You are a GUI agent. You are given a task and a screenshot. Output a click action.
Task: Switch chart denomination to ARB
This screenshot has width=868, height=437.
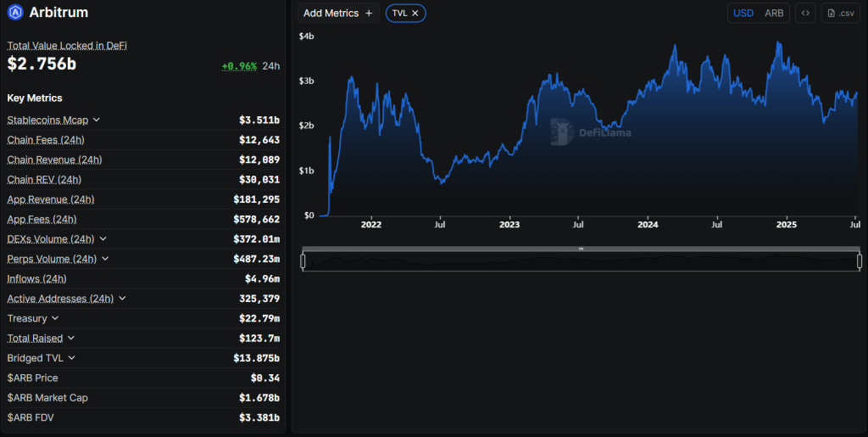tap(774, 14)
